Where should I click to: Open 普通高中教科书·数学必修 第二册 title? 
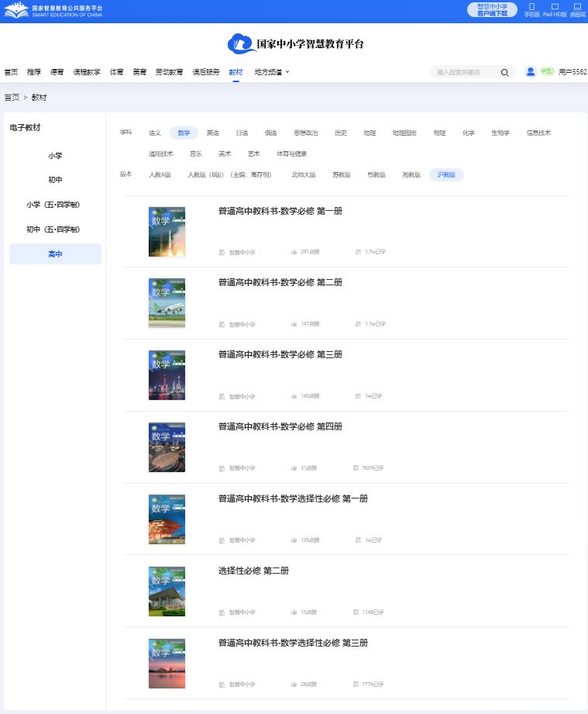280,283
